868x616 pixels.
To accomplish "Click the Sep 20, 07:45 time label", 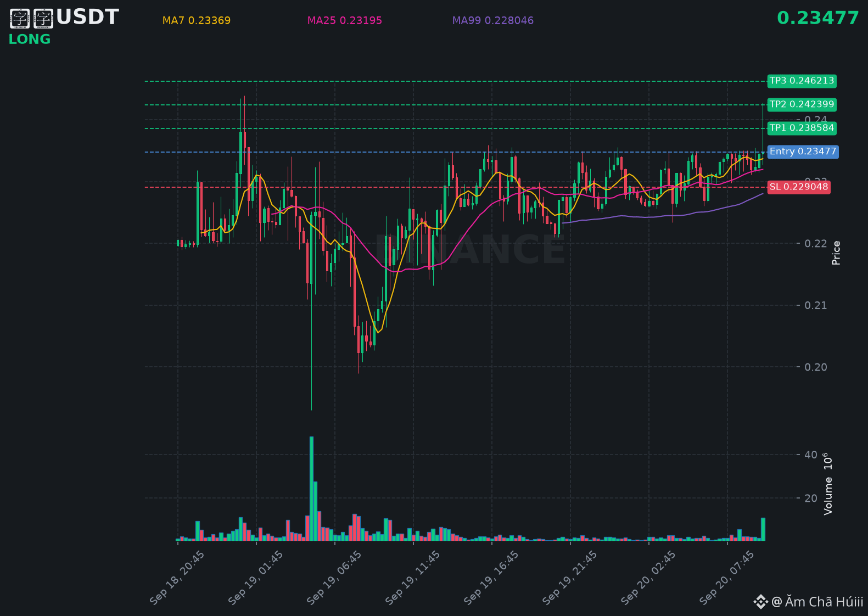I will 727,578.
